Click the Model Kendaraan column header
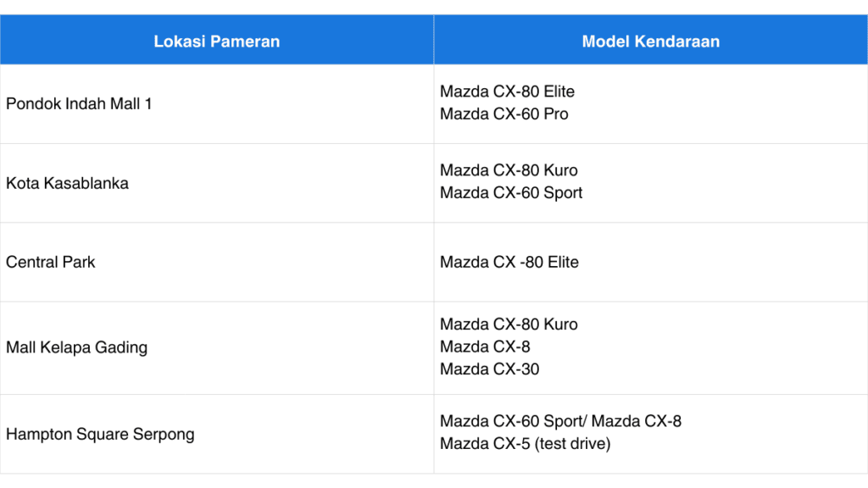This screenshot has width=868, height=488. [x=650, y=41]
